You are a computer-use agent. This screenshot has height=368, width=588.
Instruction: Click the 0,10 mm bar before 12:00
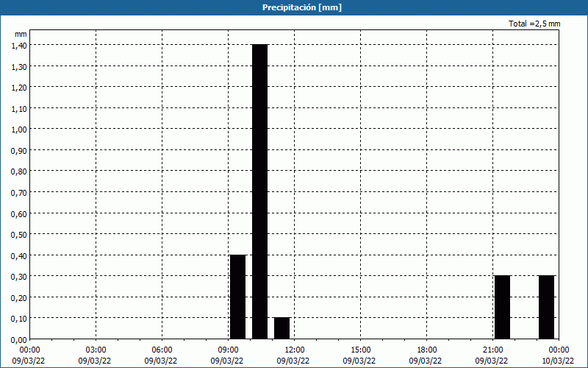click(x=282, y=328)
